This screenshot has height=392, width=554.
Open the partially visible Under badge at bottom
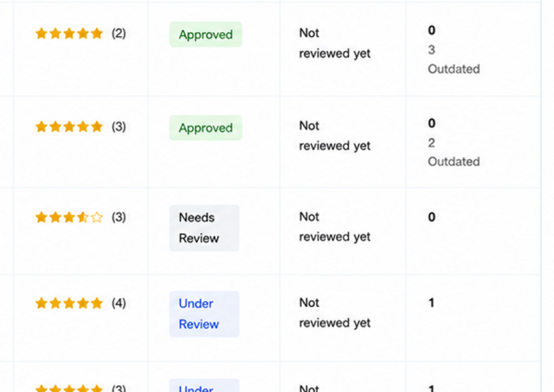coord(204,385)
